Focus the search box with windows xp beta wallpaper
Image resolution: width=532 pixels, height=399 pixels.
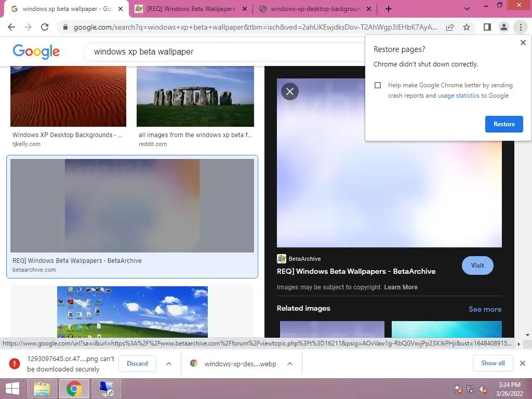pyautogui.click(x=224, y=51)
